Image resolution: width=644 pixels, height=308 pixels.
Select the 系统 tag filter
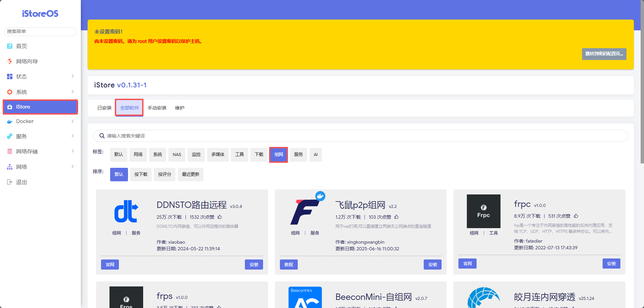coord(158,155)
